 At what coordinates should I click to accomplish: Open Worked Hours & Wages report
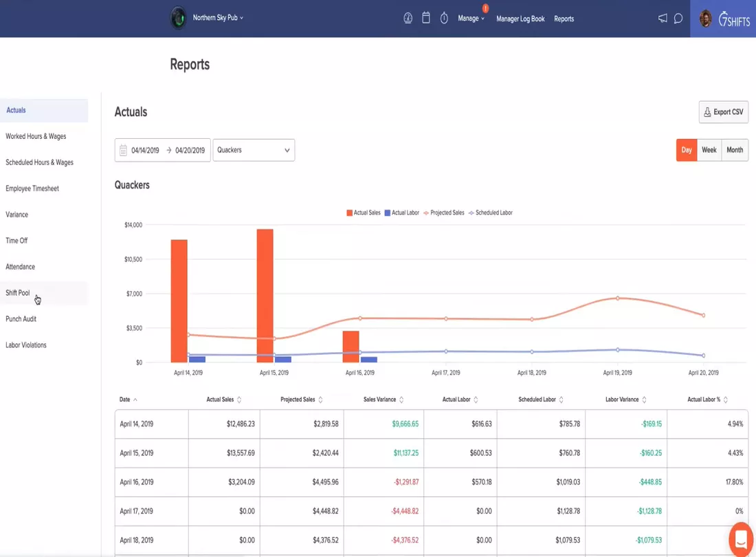[36, 136]
